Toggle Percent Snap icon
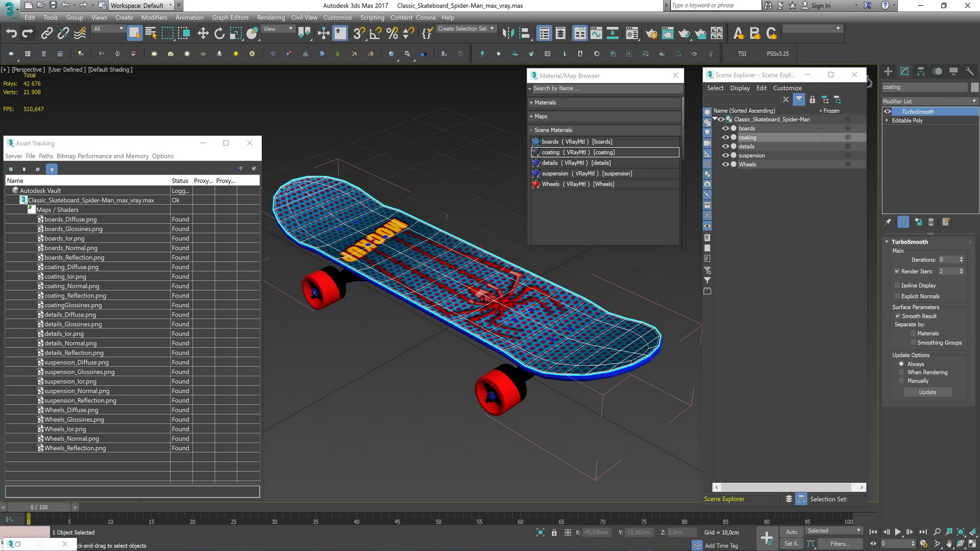Screen dimensions: 980x551 (392, 34)
